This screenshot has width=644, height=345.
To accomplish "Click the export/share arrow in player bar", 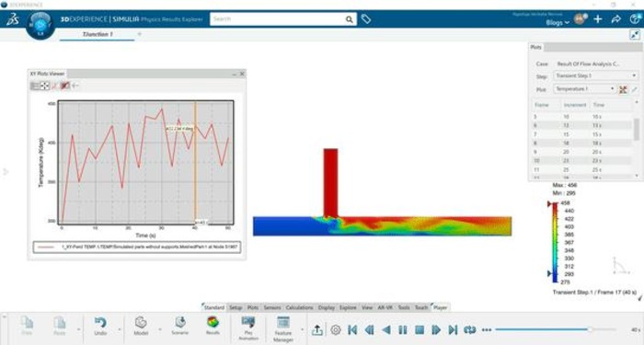I will (317, 329).
